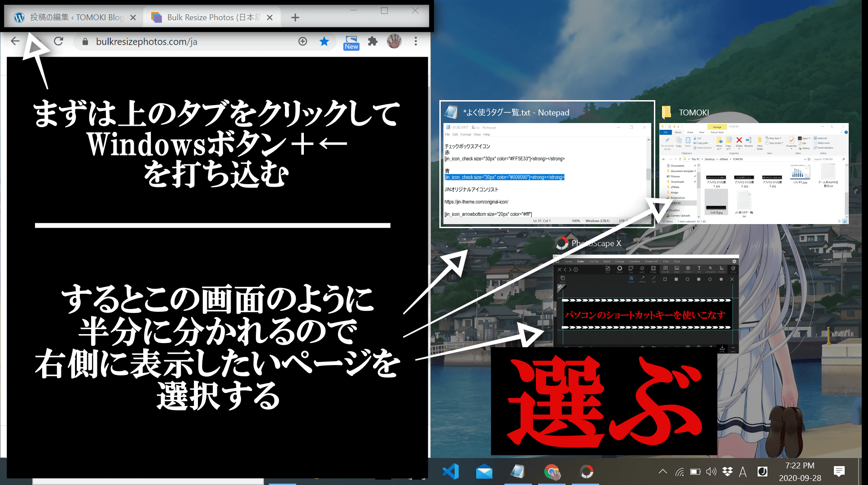868x485 pixels.
Task: Open Visual Studio Code from the taskbar
Action: pos(450,472)
